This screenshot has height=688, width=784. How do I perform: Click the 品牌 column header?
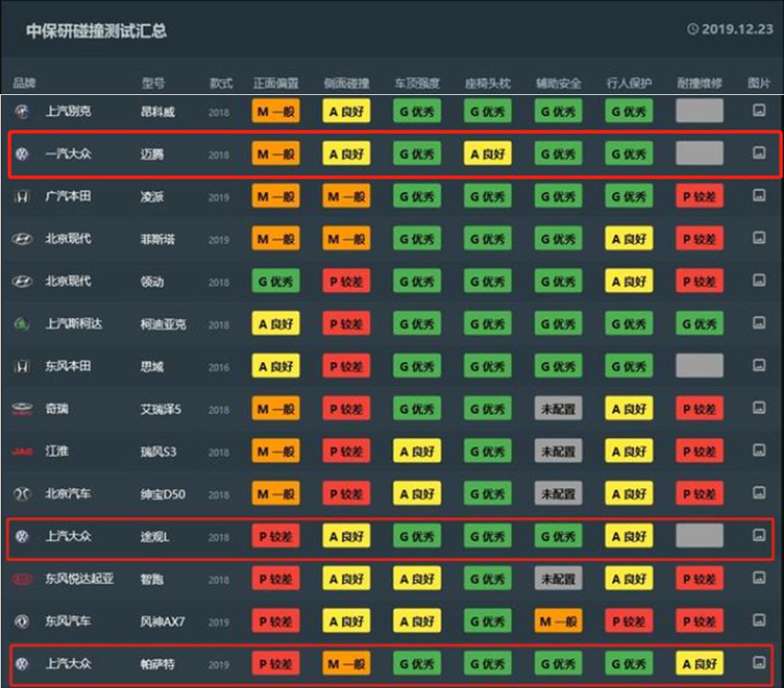(24, 82)
